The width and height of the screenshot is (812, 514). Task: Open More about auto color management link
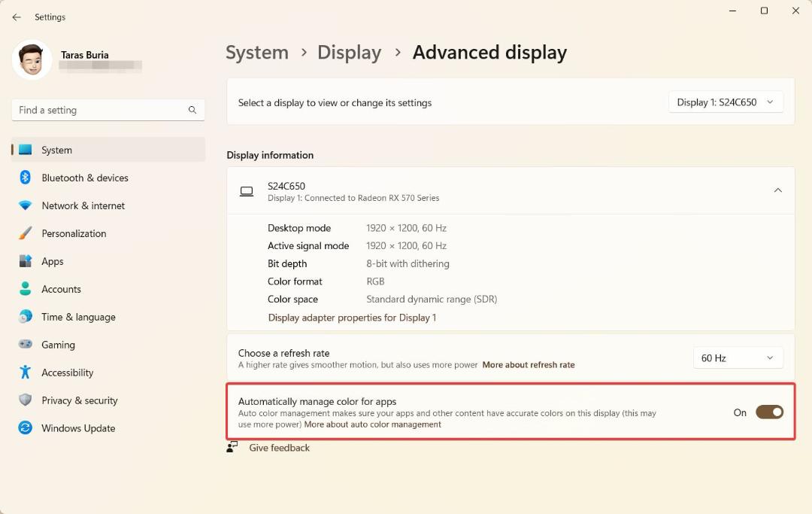pos(373,424)
